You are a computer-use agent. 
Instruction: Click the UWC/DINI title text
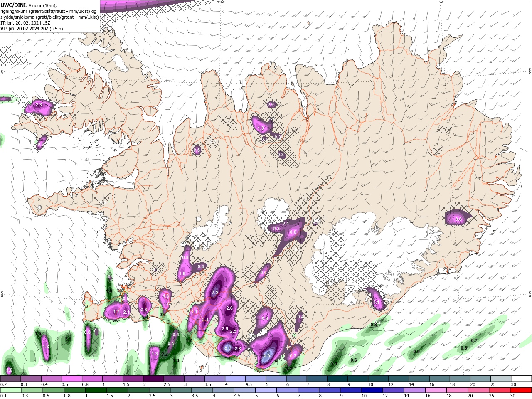13,5
